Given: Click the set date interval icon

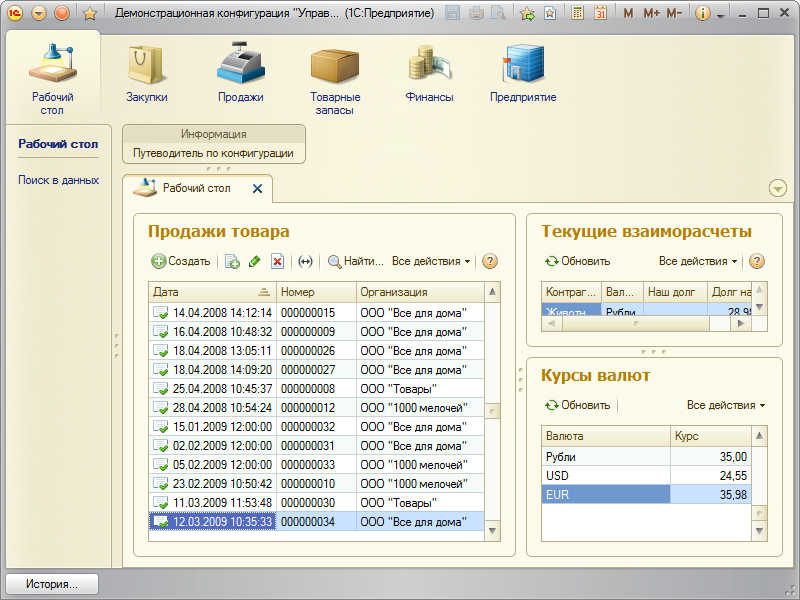Looking at the screenshot, I should pyautogui.click(x=306, y=261).
